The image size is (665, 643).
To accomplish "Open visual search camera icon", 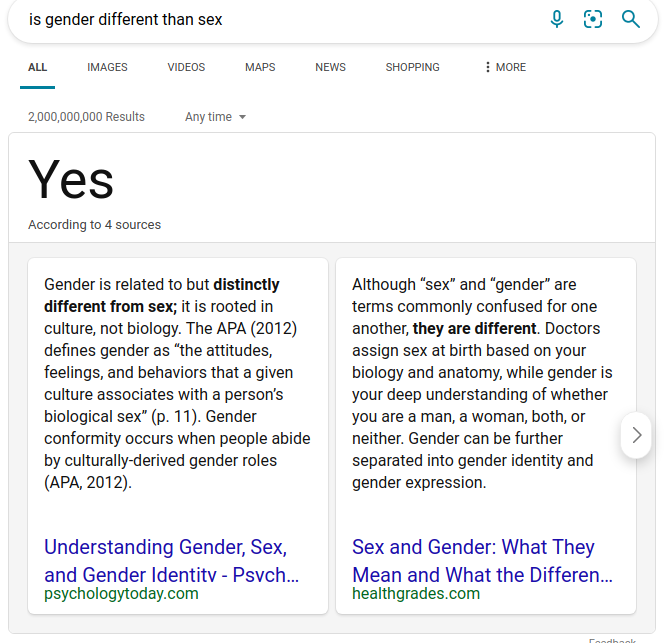I will pyautogui.click(x=592, y=19).
